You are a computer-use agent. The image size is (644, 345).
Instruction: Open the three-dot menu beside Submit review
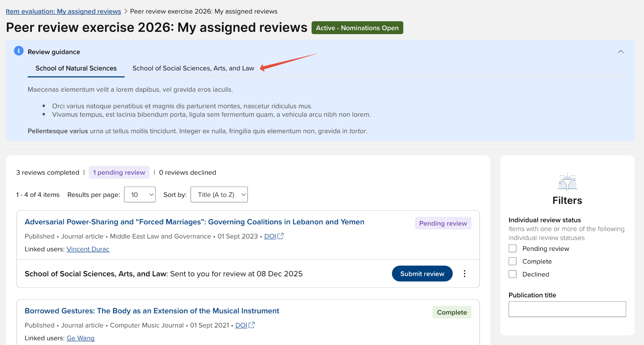(464, 274)
